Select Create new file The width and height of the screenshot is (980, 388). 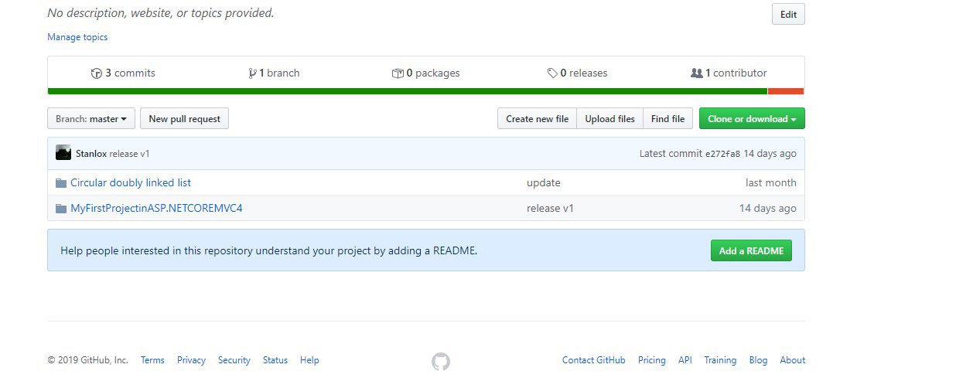(537, 119)
